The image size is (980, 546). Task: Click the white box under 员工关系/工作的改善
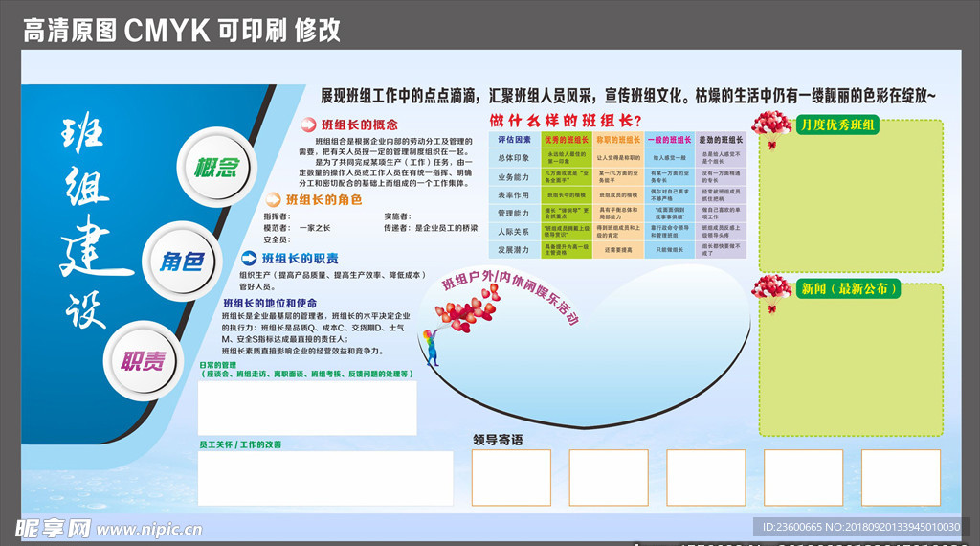(x=325, y=478)
